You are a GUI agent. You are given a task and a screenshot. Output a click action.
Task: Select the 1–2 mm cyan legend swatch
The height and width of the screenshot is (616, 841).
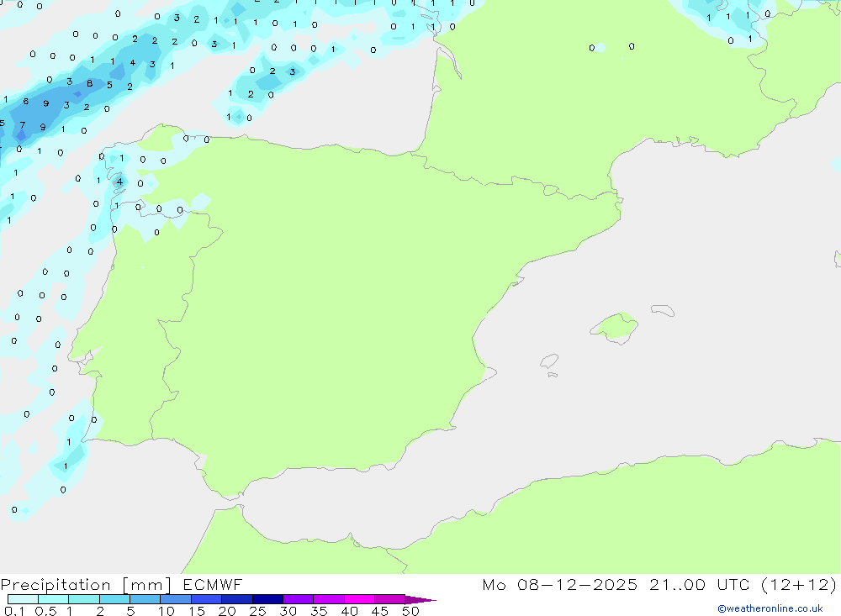click(x=83, y=600)
